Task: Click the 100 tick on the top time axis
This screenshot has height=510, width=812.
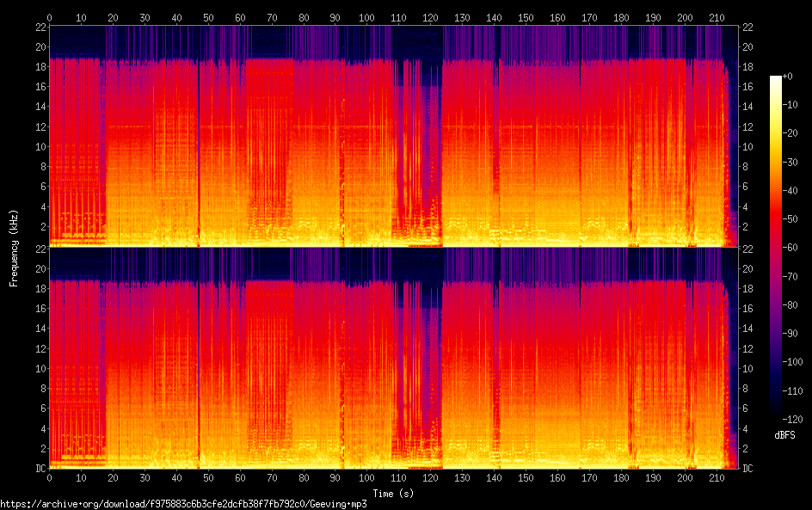Action: [367, 17]
